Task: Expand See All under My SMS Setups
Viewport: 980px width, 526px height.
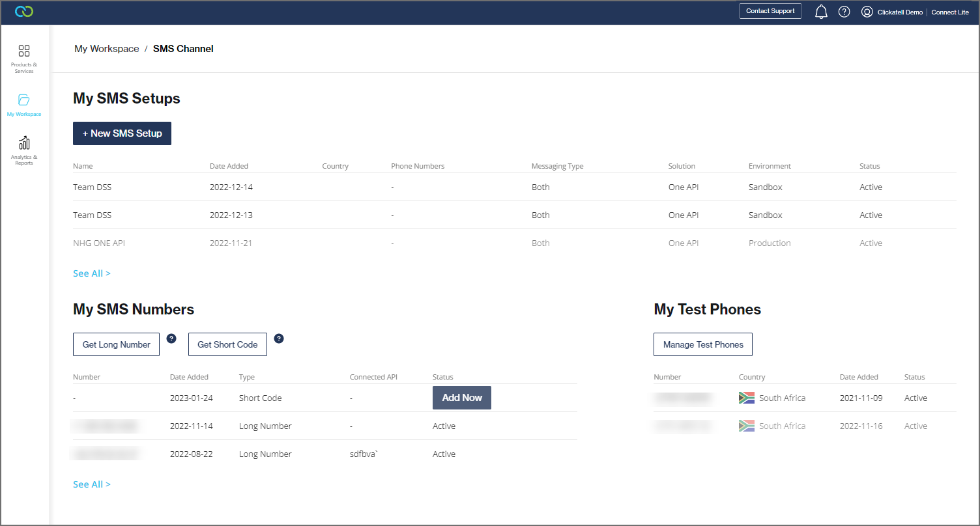Action: [x=92, y=273]
